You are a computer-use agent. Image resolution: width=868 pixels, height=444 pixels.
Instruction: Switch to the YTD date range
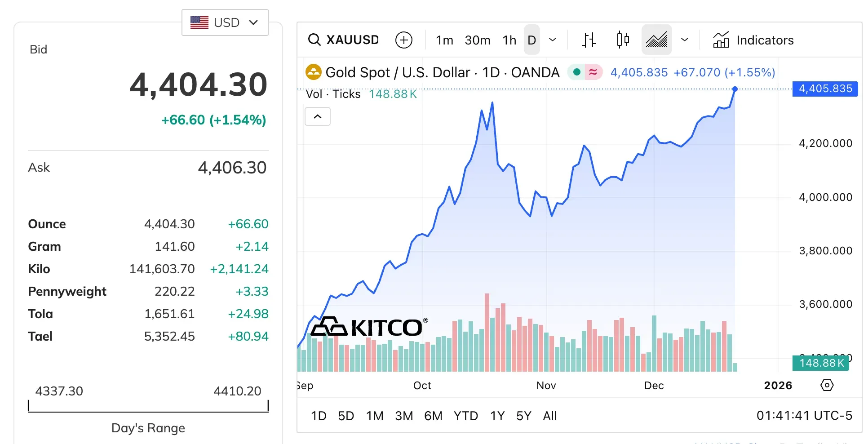(465, 416)
